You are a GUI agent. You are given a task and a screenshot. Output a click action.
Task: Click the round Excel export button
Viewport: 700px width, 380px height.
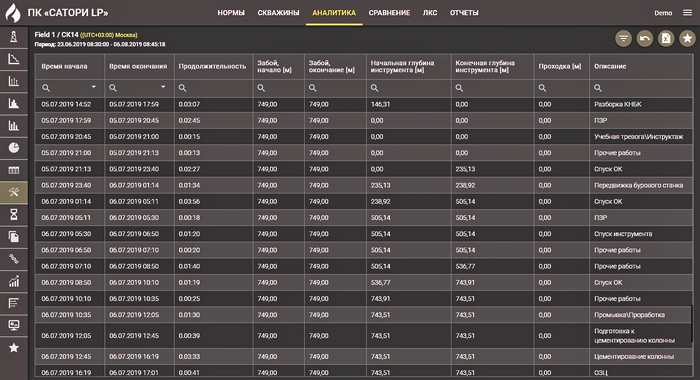click(666, 38)
